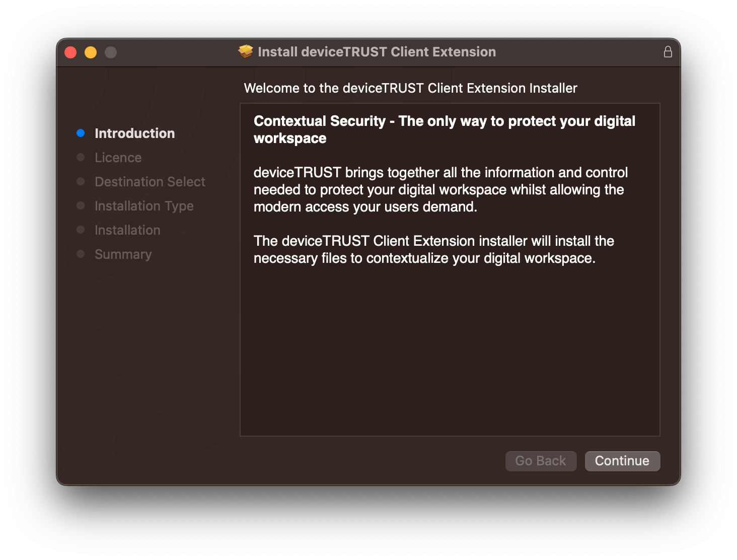737x560 pixels.
Task: Select the Licence step in sidebar
Action: click(118, 157)
